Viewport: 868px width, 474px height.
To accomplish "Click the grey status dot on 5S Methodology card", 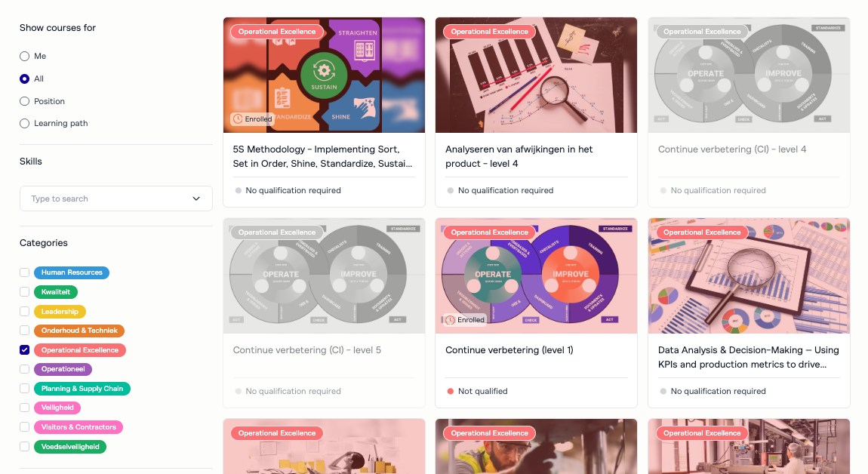I will pyautogui.click(x=238, y=190).
